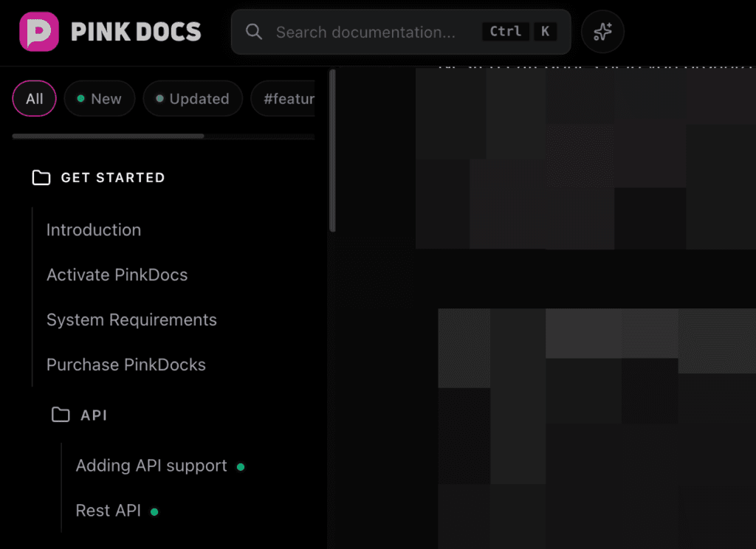756x549 pixels.
Task: Toggle the Updated filter chip
Action: coord(193,98)
